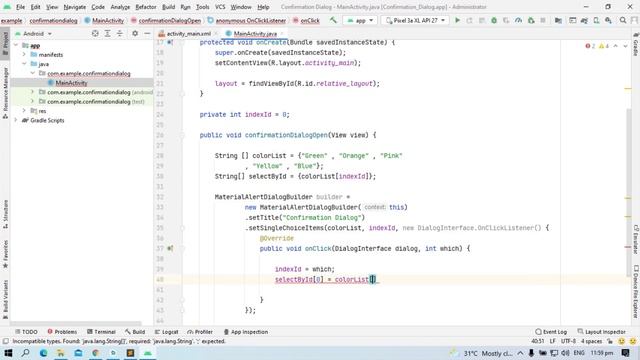640x360 pixels.
Task: Click the Make Project hammer icon
Action: pyautogui.click(x=333, y=20)
